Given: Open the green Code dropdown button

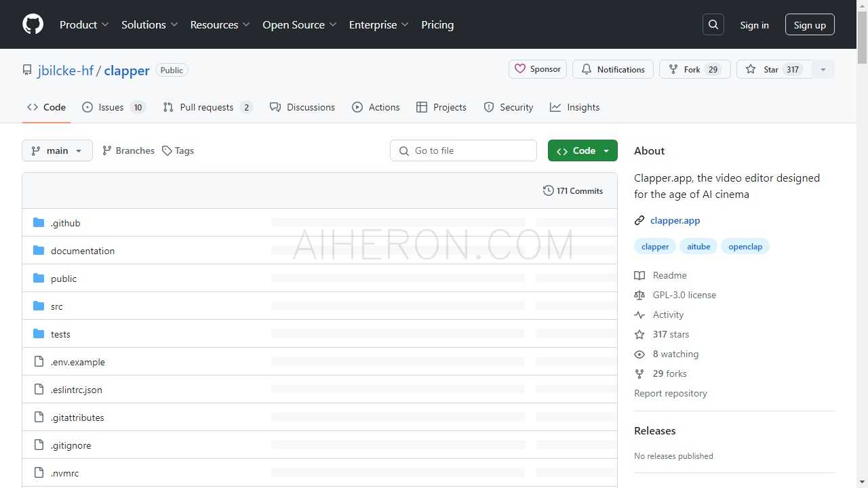Looking at the screenshot, I should [583, 150].
